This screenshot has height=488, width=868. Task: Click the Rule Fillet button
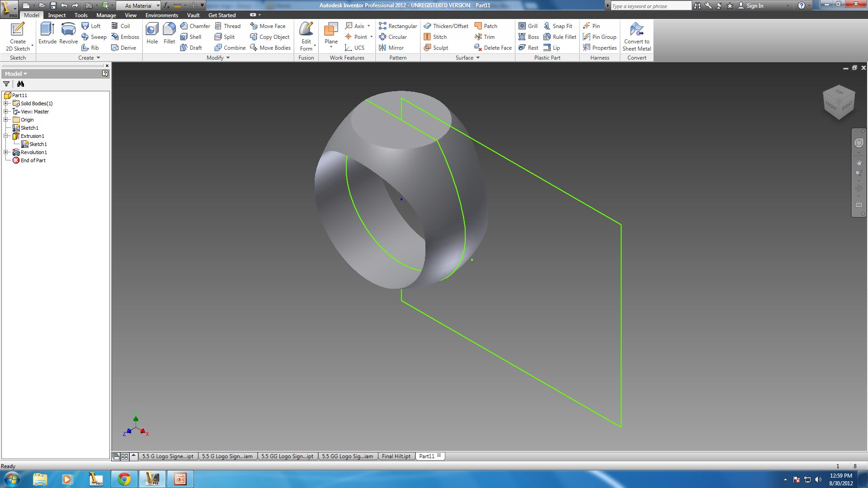[x=560, y=37]
